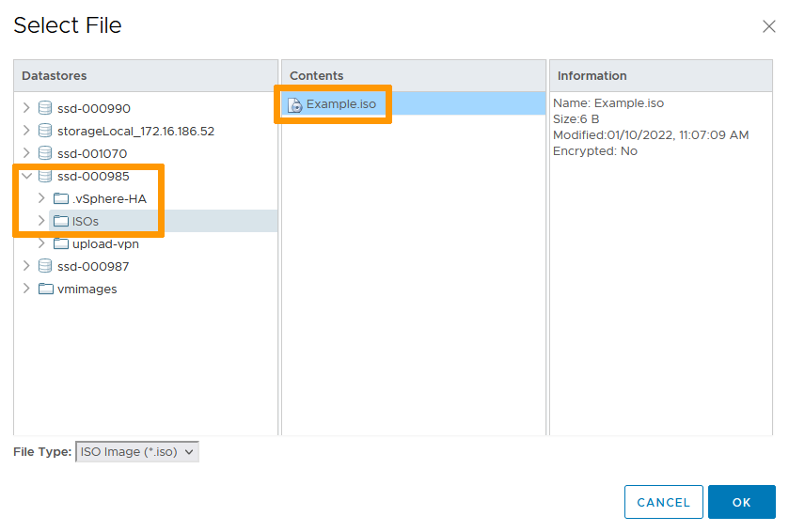The width and height of the screenshot is (789, 532).
Task: Open the File Type dropdown
Action: (137, 452)
